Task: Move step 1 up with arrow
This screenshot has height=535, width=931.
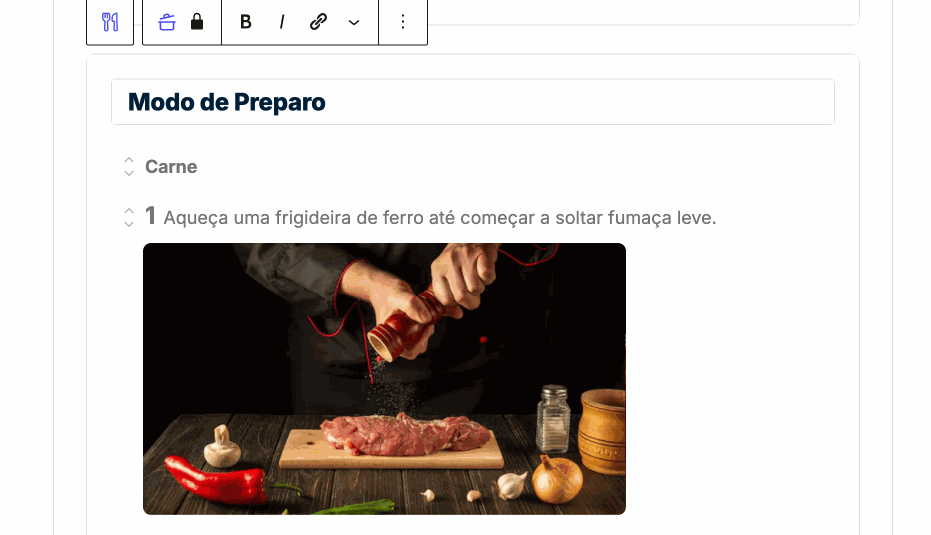Action: (129, 211)
